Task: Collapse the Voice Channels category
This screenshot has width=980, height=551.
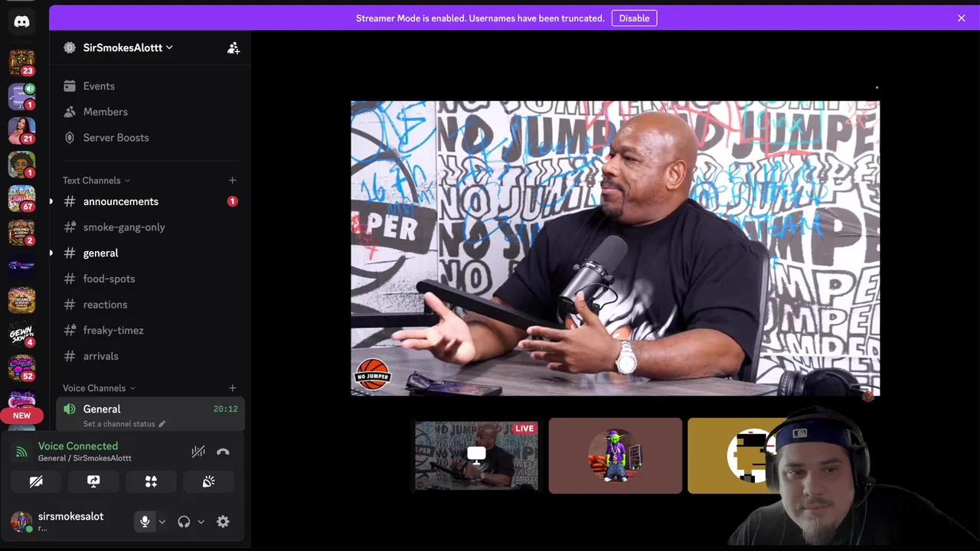Action: point(99,388)
